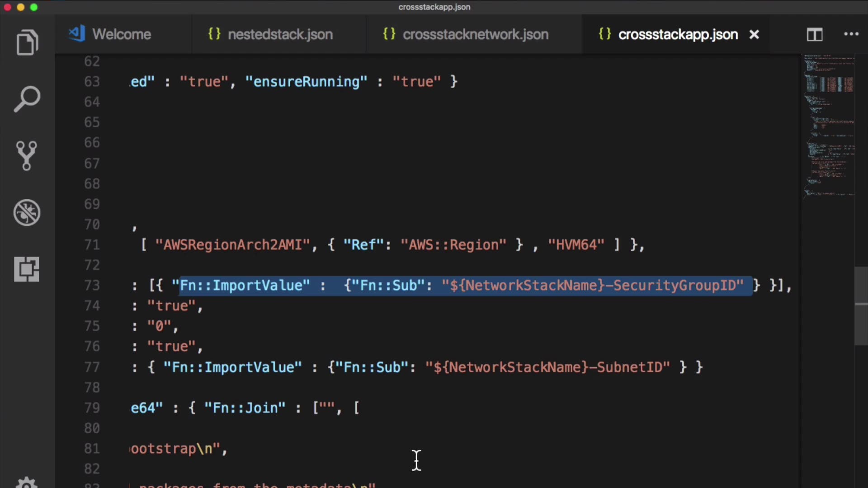Viewport: 868px width, 488px height.
Task: Switch to the crossstacknetwork.json tab
Action: [475, 34]
